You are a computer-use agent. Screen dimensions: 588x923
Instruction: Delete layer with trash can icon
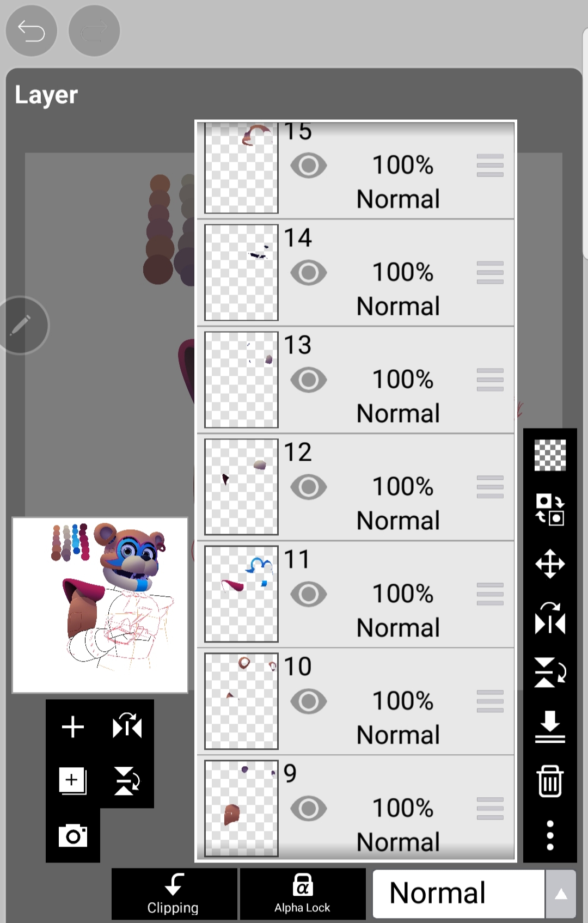click(550, 781)
